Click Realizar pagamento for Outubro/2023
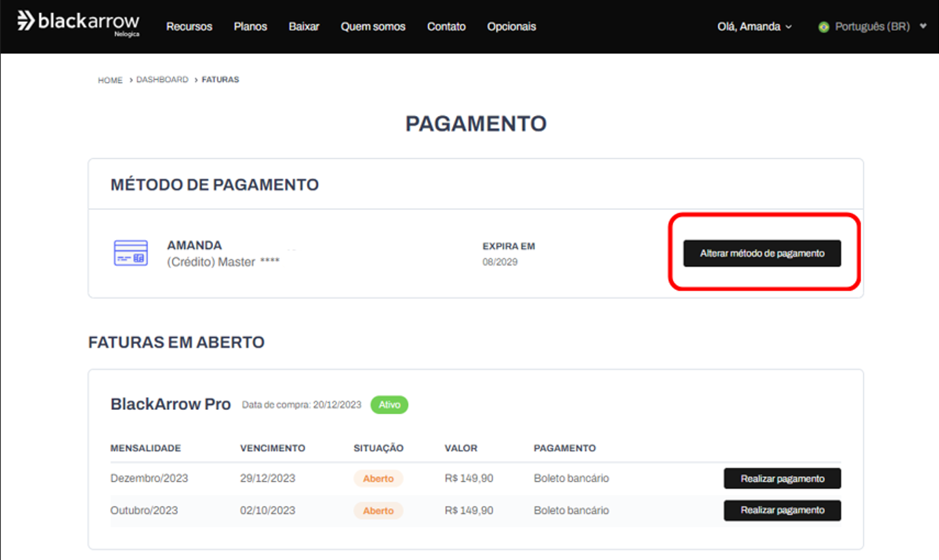Viewport: 939px width, 560px height. click(x=782, y=510)
